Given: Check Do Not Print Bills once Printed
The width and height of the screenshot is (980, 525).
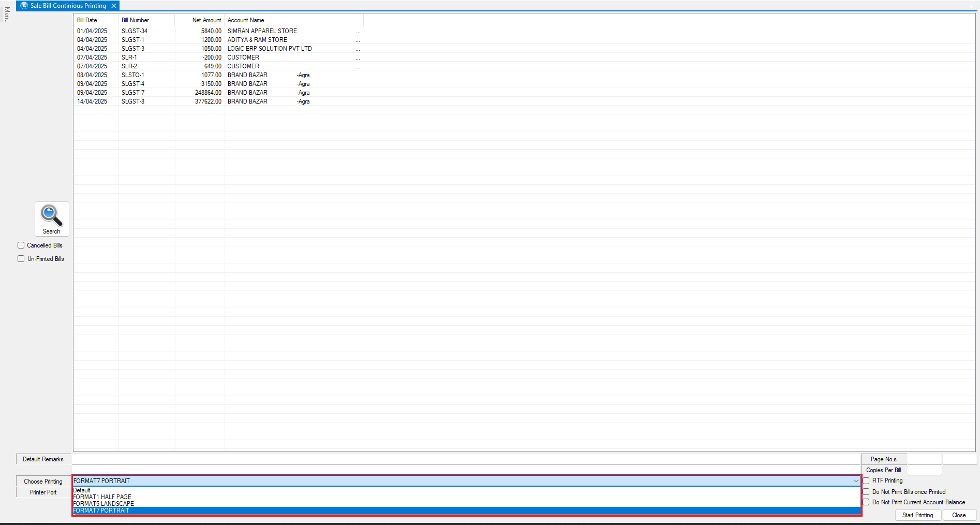Looking at the screenshot, I should pyautogui.click(x=866, y=492).
